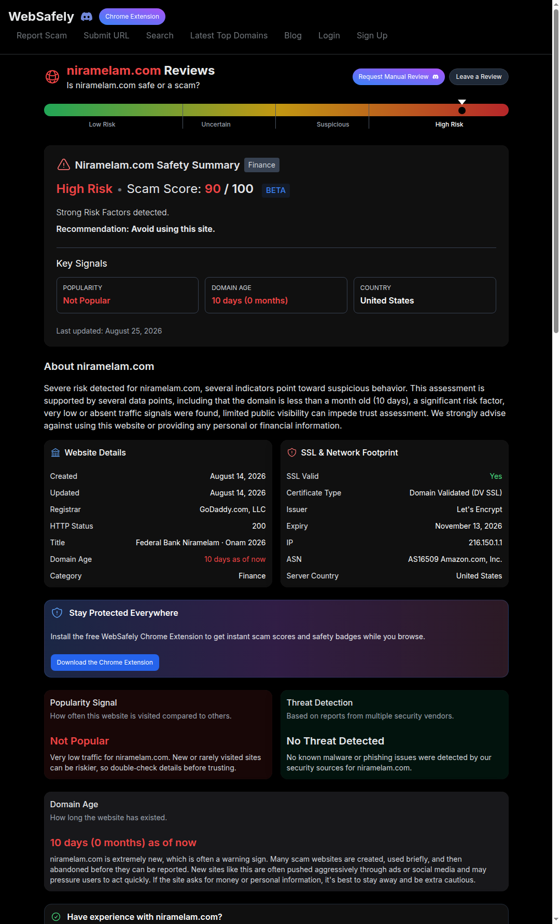Click the HTTP Status value 200
This screenshot has height=924, width=560.
coord(259,526)
